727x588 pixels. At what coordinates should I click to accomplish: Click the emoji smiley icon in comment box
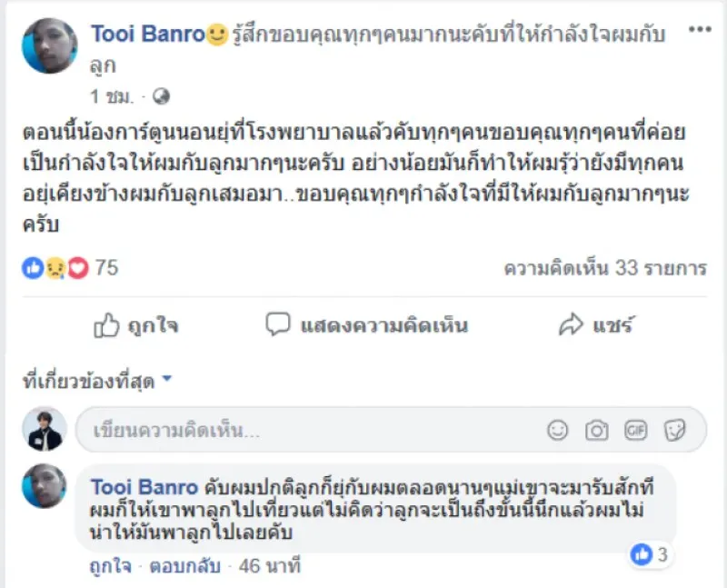[558, 430]
